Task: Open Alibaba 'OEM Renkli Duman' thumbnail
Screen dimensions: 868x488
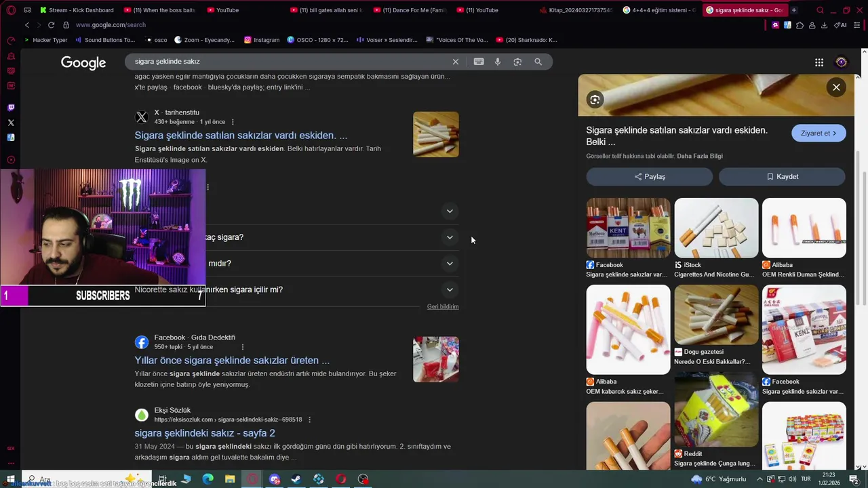Action: [804, 228]
